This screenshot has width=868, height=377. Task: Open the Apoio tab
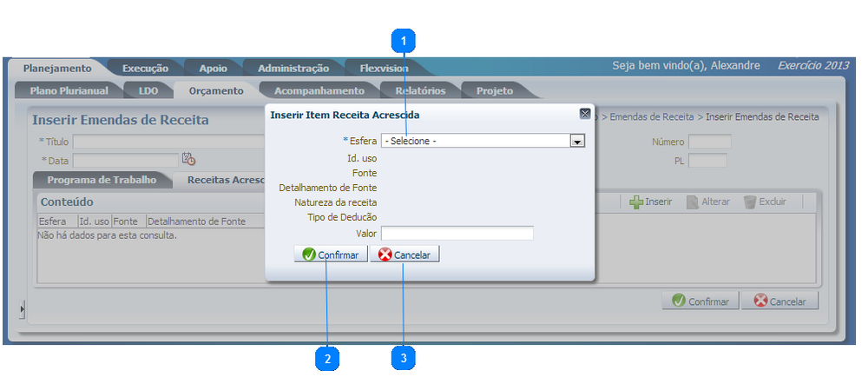click(214, 69)
